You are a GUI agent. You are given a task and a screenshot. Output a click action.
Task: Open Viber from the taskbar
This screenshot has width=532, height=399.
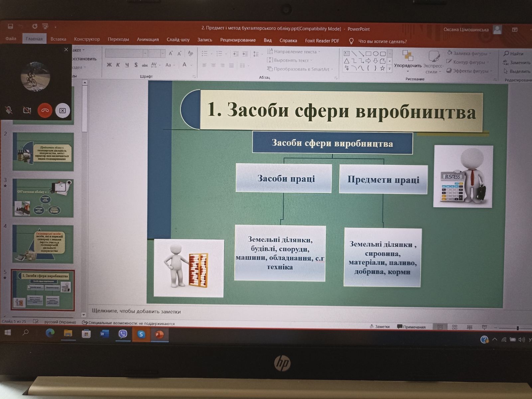point(123,334)
